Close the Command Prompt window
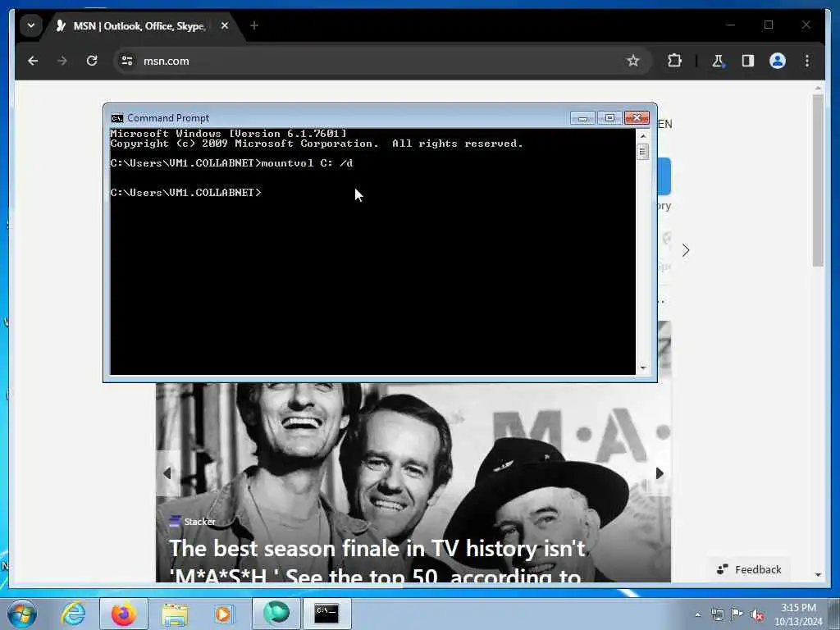 (637, 118)
